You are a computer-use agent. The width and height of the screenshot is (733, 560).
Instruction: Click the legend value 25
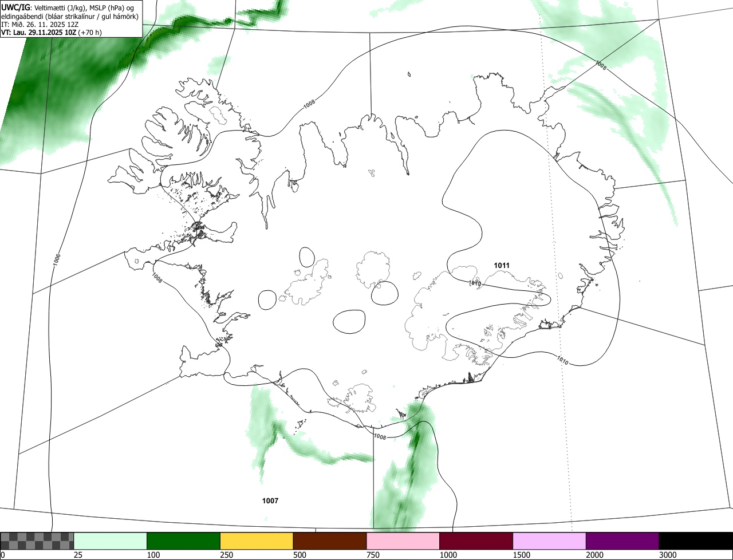[78, 555]
